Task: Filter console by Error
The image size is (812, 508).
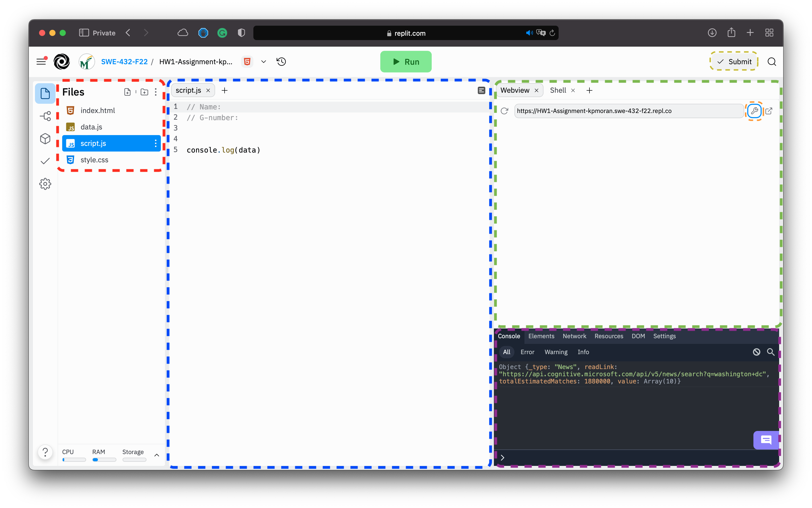Action: pos(527,352)
